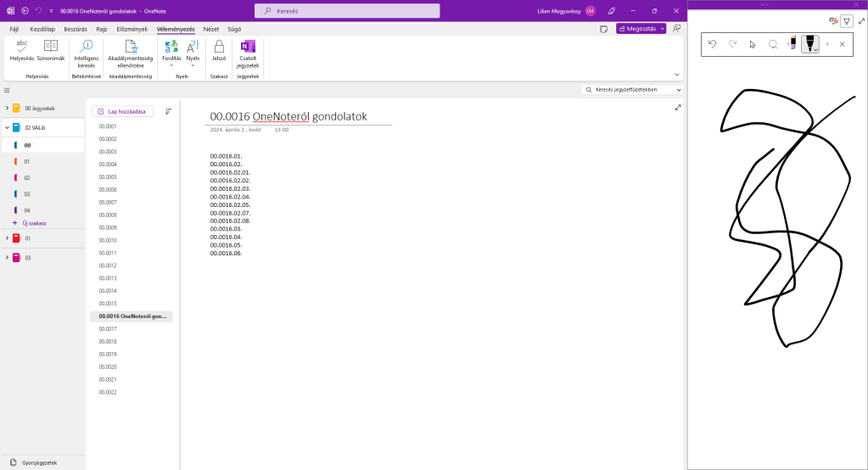
Task: Open Csatolt jegyzetek linked notes
Action: pyautogui.click(x=248, y=53)
